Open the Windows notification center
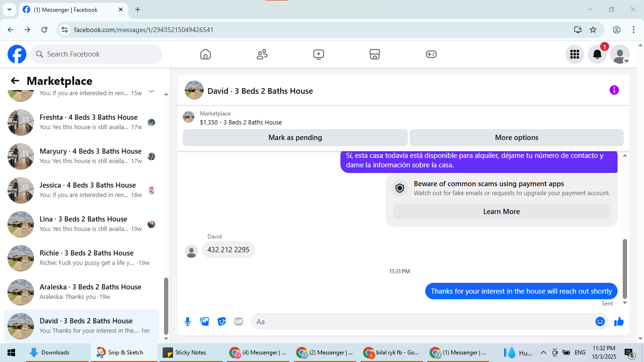 pos(629,353)
